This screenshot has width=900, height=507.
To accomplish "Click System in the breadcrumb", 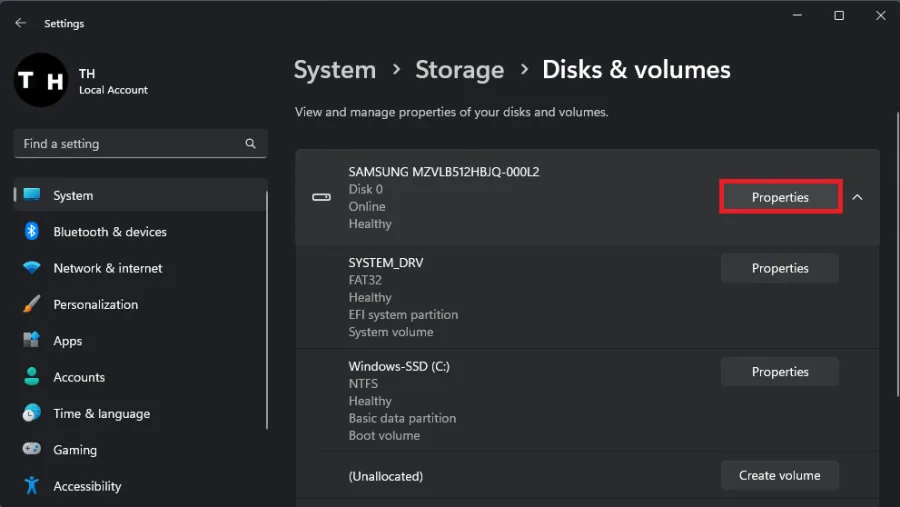I will [x=335, y=70].
